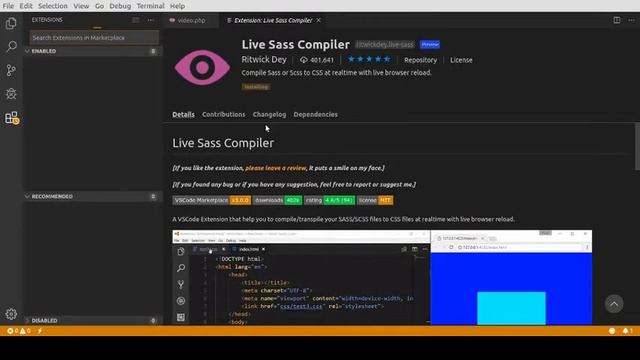Open the Extensions view in activity bar
The width and height of the screenshot is (640, 360).
point(11,118)
